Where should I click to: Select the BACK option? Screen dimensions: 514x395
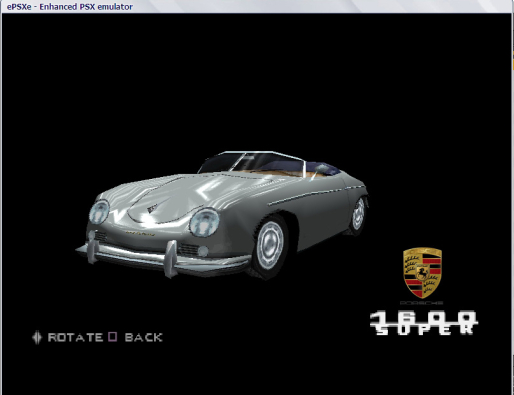[x=144, y=337]
